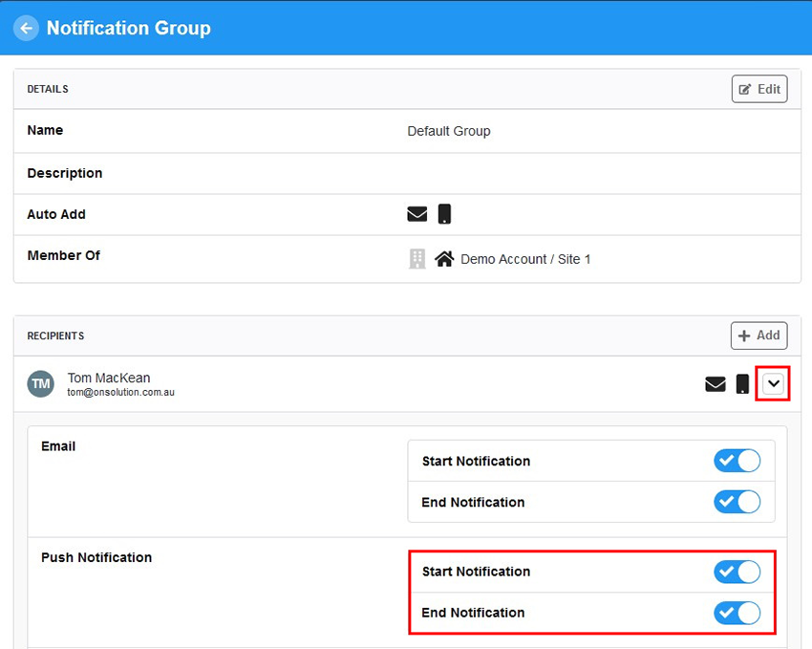Click the Notification Group page title
Screen dimensions: 812x649
pos(129,28)
